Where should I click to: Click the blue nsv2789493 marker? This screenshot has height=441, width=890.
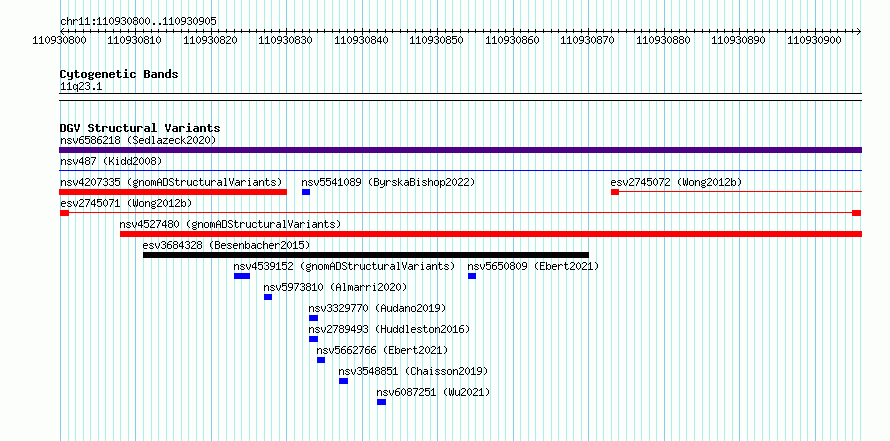point(313,339)
